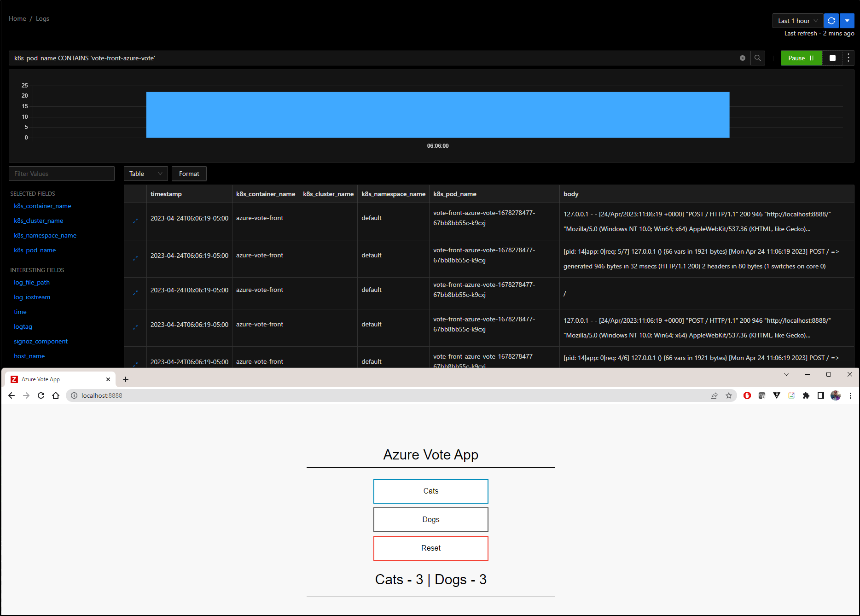This screenshot has width=860, height=616.
Task: Toggle the browser side panel icon
Action: pyautogui.click(x=821, y=395)
